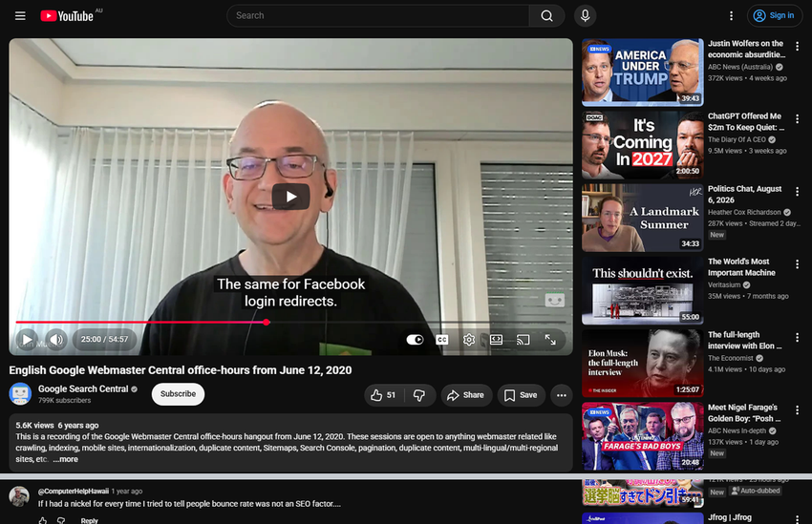Play video with large center play button
The image size is (812, 524).
tap(291, 197)
